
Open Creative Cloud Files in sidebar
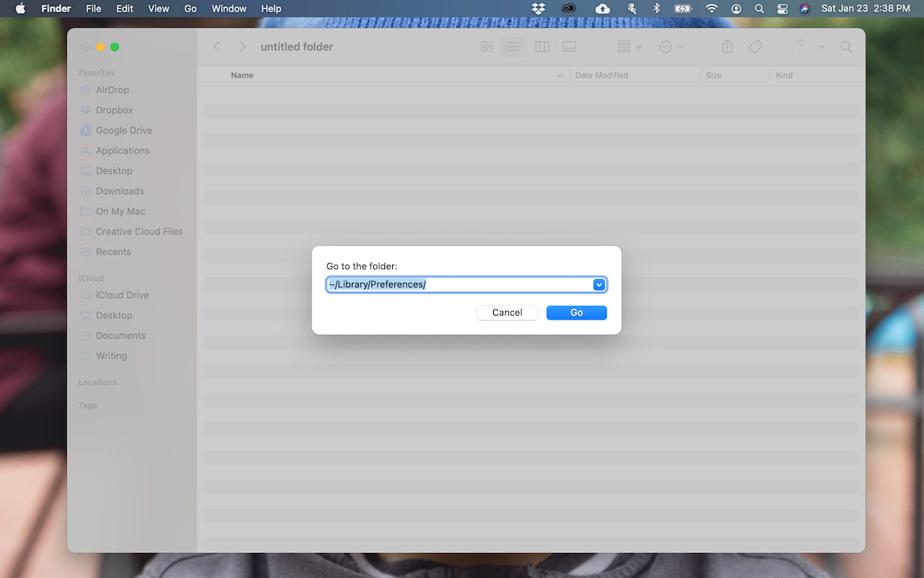tap(139, 231)
